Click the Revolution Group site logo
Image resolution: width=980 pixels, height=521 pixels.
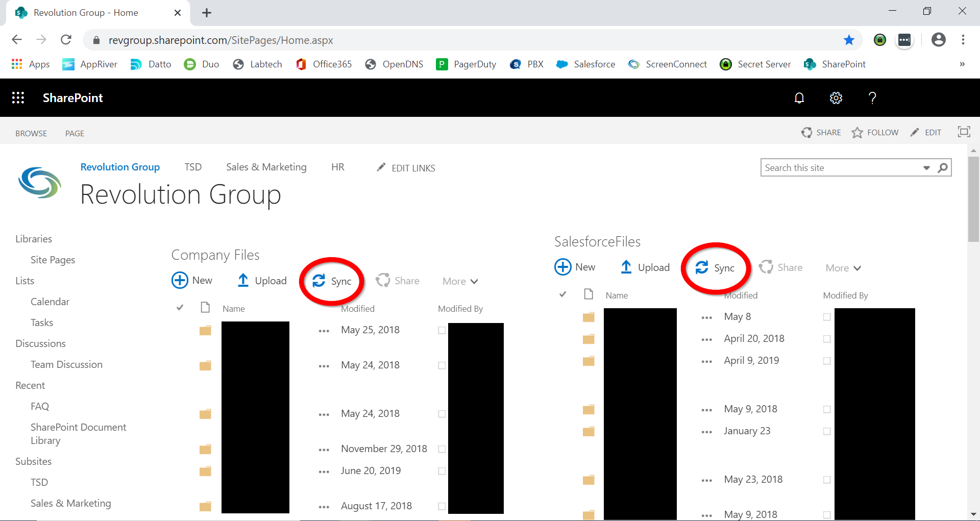coord(40,182)
